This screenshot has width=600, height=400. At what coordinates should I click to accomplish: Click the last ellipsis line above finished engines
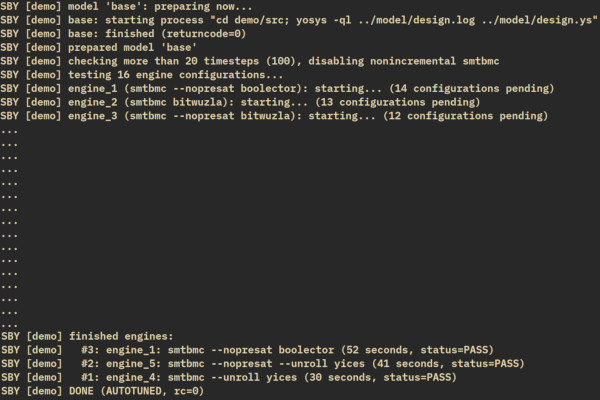click(x=9, y=326)
